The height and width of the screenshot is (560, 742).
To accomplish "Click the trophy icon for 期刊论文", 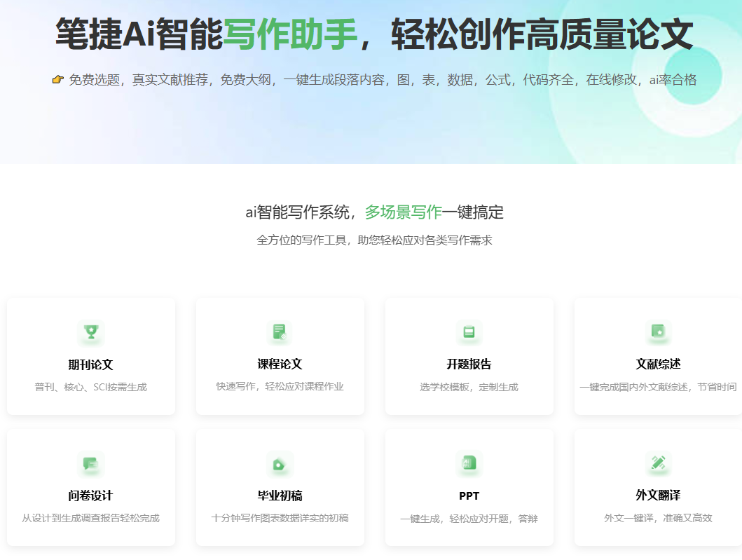I will 90,332.
